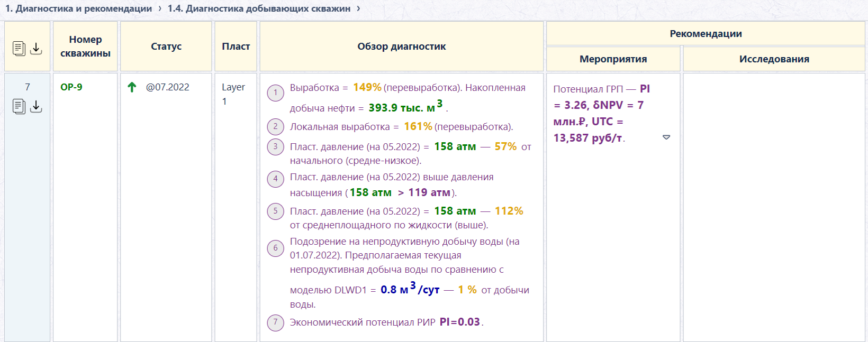Click diagnostic number 5 circle

275,211
